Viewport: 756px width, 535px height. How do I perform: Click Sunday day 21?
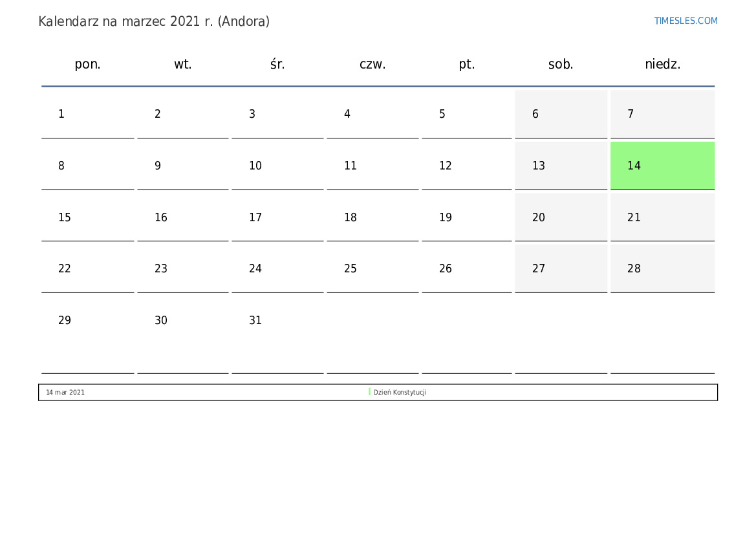(x=662, y=217)
